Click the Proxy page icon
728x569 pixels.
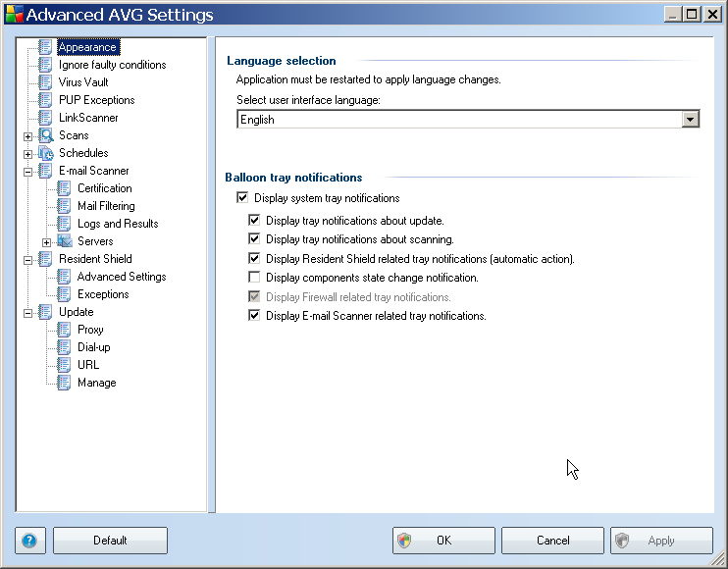tap(64, 329)
